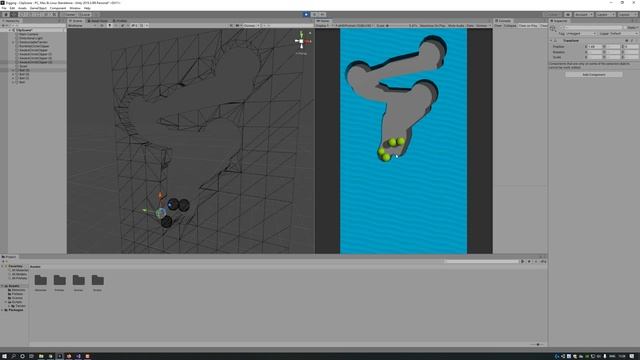This screenshot has width=640, height=360.
Task: Toggle the Console Collapse button
Action: coord(510,26)
